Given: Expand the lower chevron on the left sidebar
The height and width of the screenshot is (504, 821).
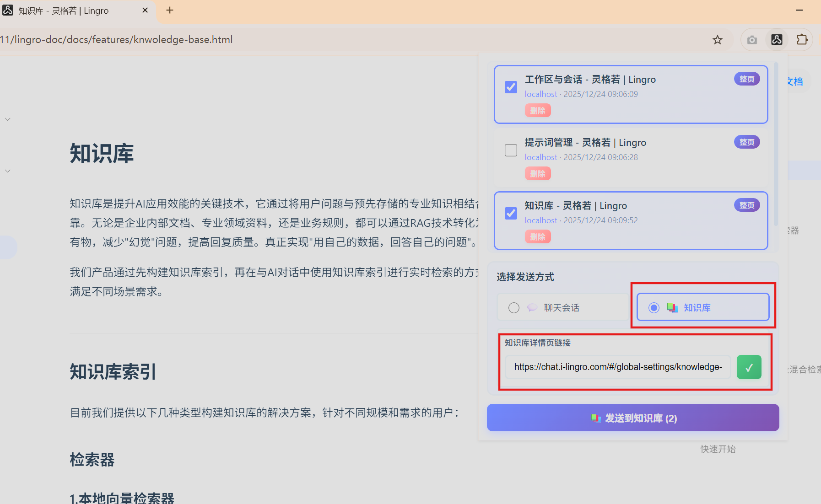Looking at the screenshot, I should (7, 170).
